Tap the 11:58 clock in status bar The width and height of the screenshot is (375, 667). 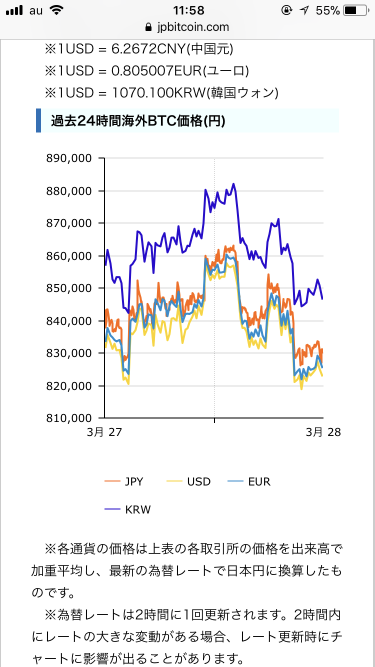pyautogui.click(x=189, y=10)
